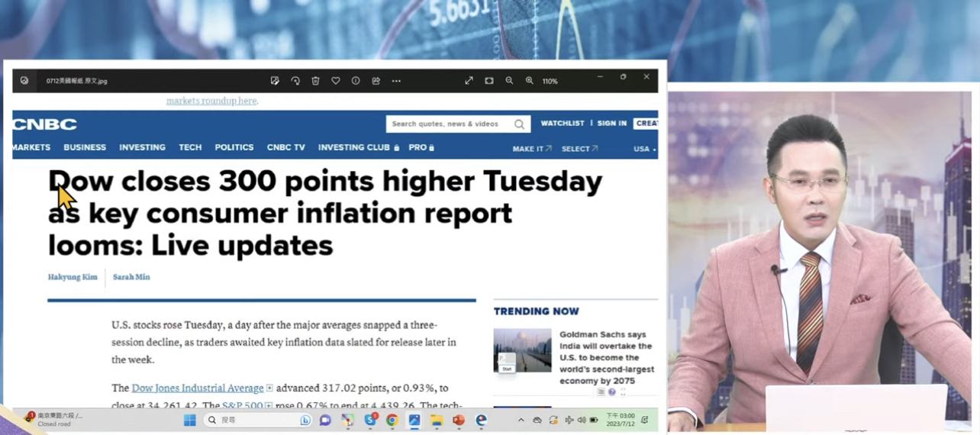The height and width of the screenshot is (435, 980).
Task: Add image to favorites with heart icon
Action: pyautogui.click(x=336, y=81)
